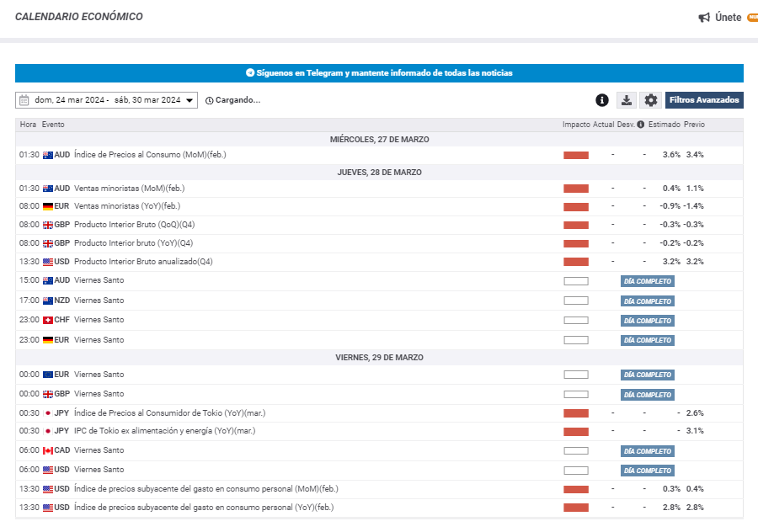Click the Únete link
The image size is (758, 532).
728,18
